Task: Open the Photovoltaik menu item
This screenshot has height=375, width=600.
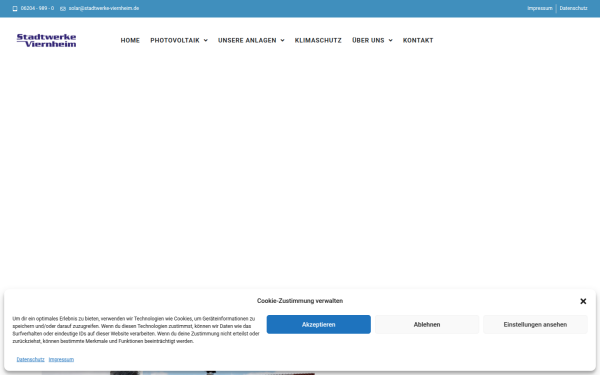Action: point(175,40)
